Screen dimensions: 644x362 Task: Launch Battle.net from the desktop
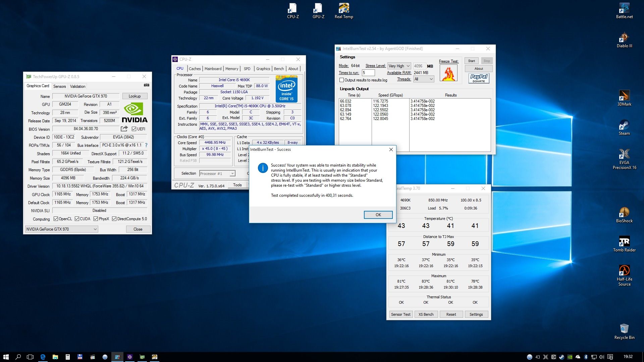[624, 11]
